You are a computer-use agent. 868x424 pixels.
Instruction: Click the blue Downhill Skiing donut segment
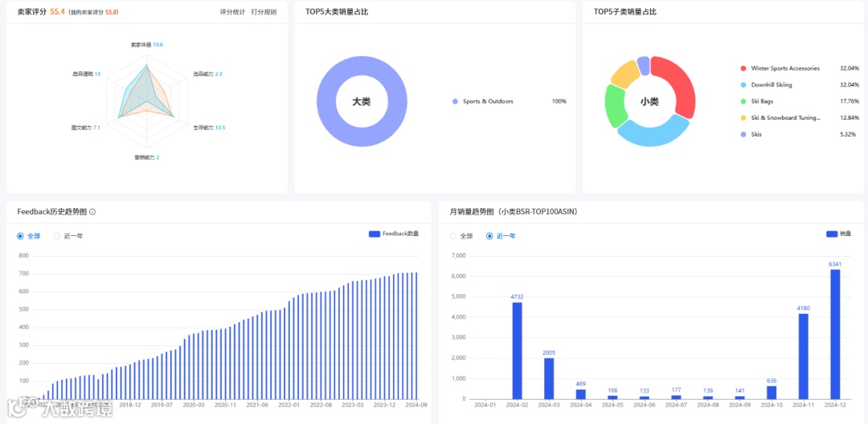pyautogui.click(x=653, y=136)
